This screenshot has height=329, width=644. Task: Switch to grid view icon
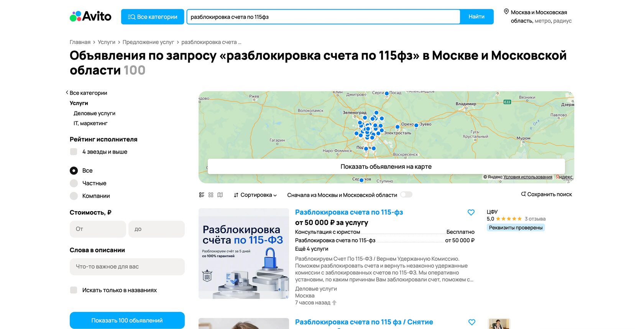tap(211, 195)
